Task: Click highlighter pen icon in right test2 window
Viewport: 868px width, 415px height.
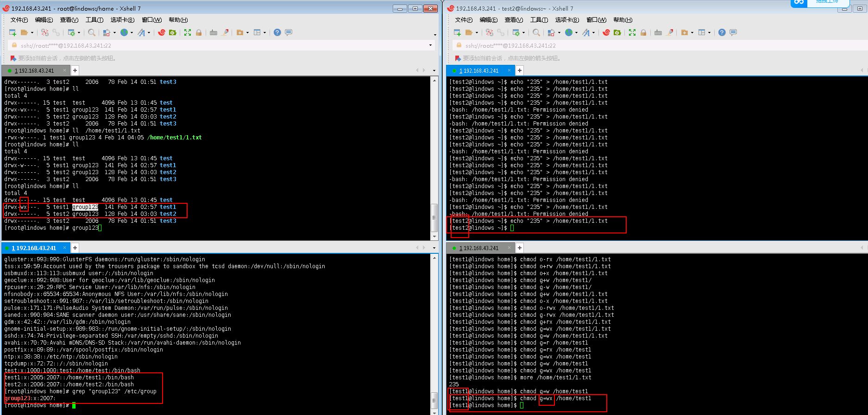Action: click(x=670, y=32)
